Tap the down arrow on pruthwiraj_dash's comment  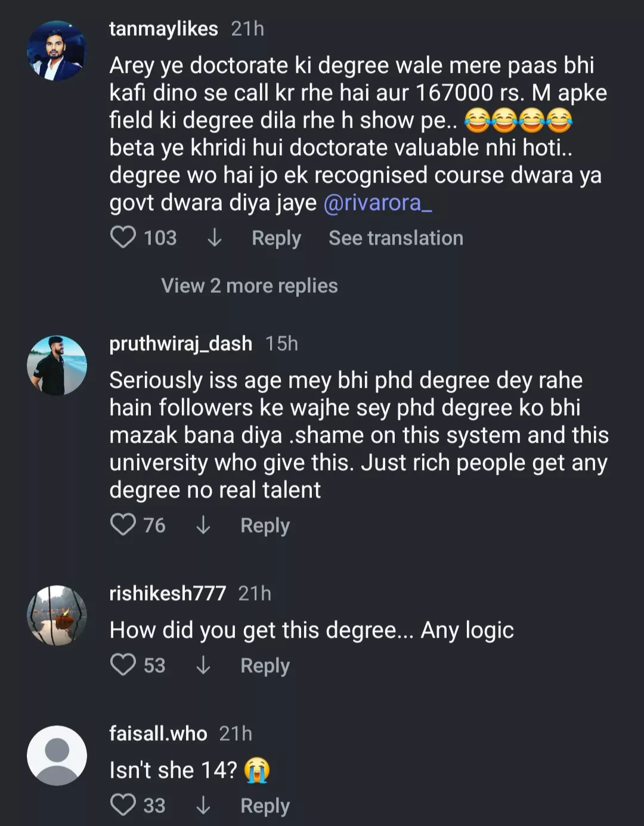click(203, 525)
